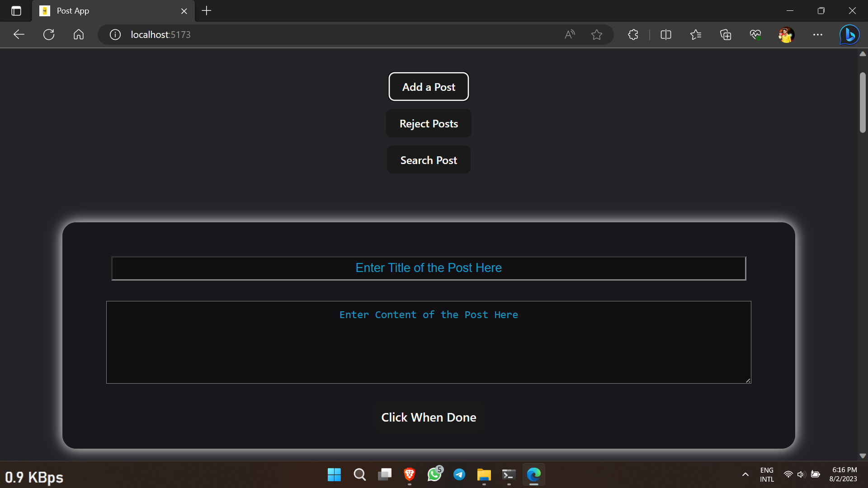The width and height of the screenshot is (868, 488).
Task: Click the Add a Post button
Action: (x=429, y=87)
